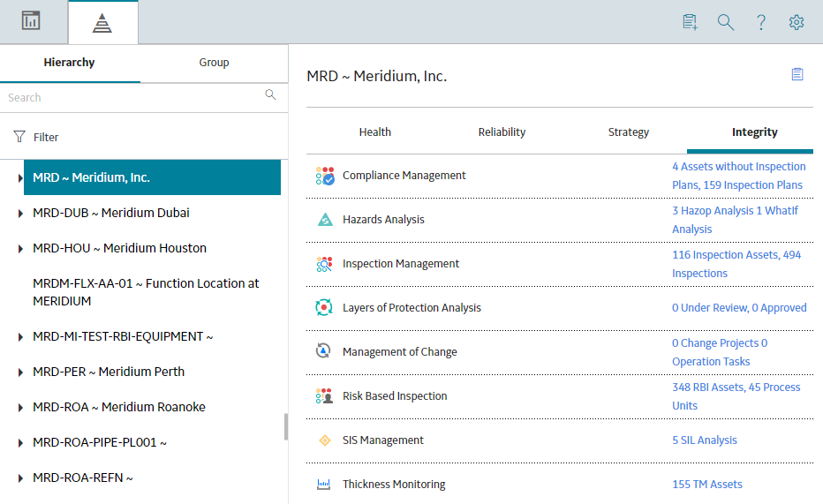
Task: Open 348 RBI Assets, 45 Process Units link
Action: coord(736,396)
